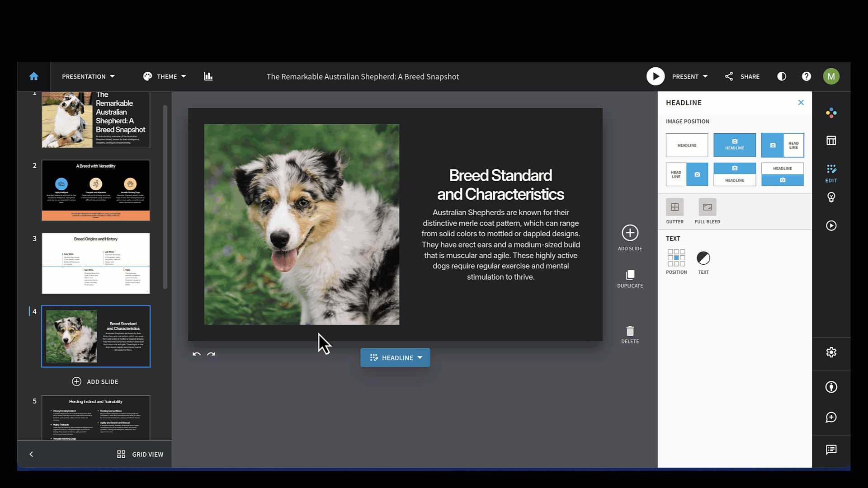Choose headline-left image-right layout
Viewport: 868px width, 488px height.
coord(687,174)
